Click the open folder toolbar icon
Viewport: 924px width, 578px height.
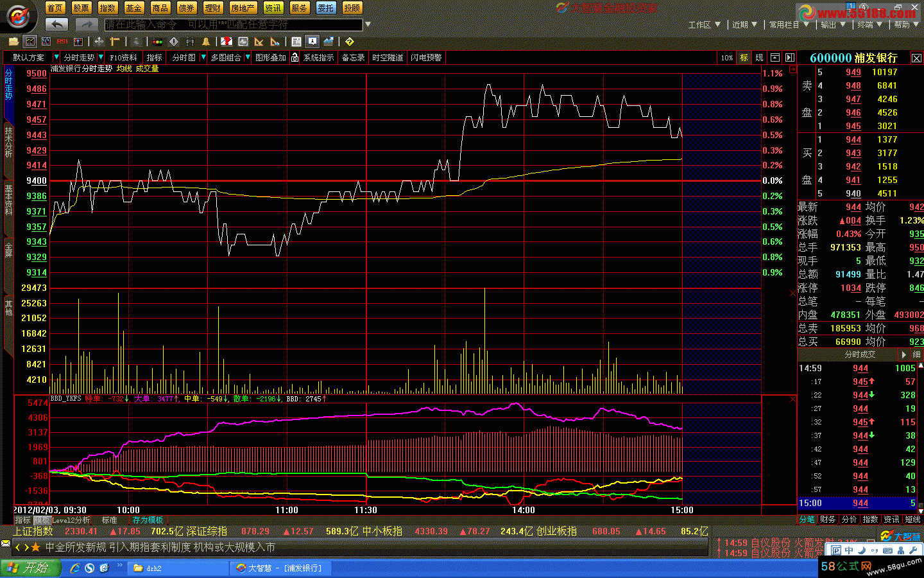(13, 42)
